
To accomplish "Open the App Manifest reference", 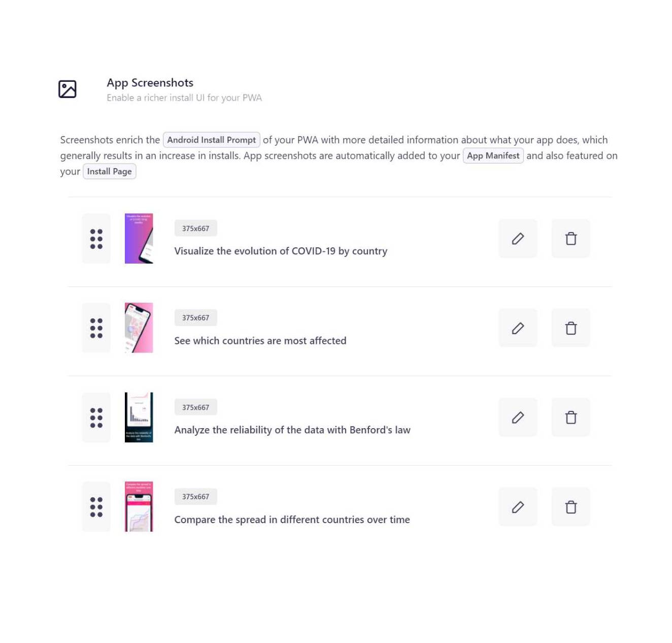I will [493, 155].
